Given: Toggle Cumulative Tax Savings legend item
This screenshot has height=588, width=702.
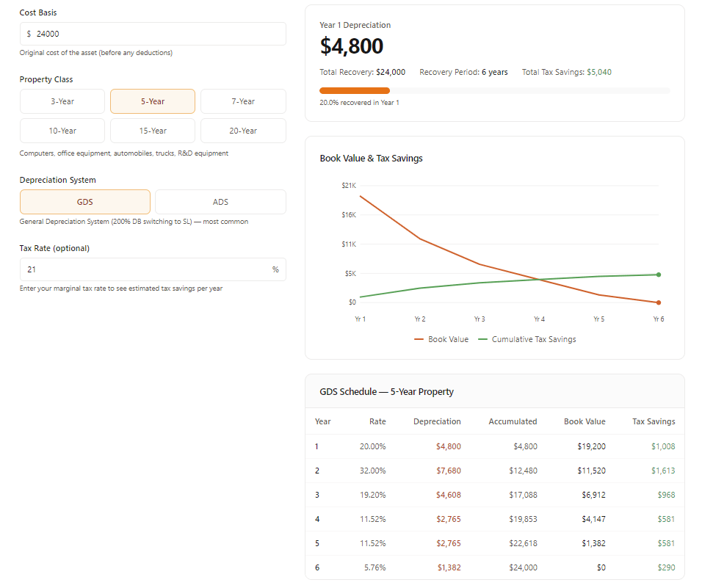Looking at the screenshot, I should tap(526, 339).
